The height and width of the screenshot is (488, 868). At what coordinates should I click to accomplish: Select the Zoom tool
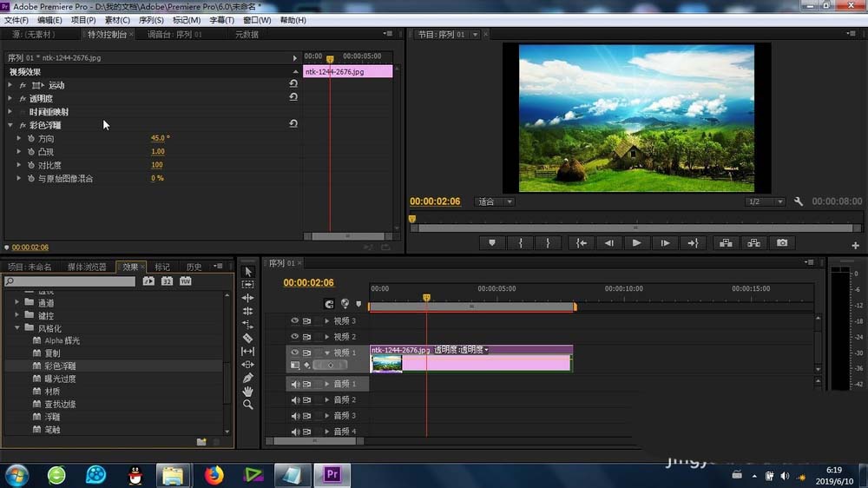tap(248, 405)
